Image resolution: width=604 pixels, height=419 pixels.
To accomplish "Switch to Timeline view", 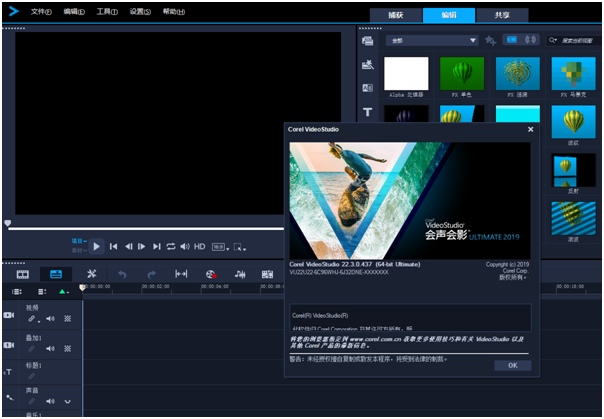I will [x=56, y=274].
